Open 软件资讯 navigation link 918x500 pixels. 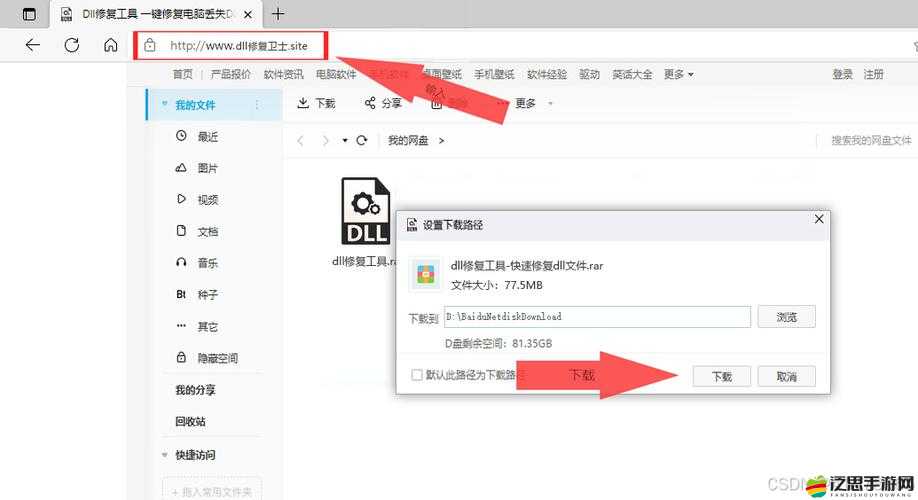[283, 74]
